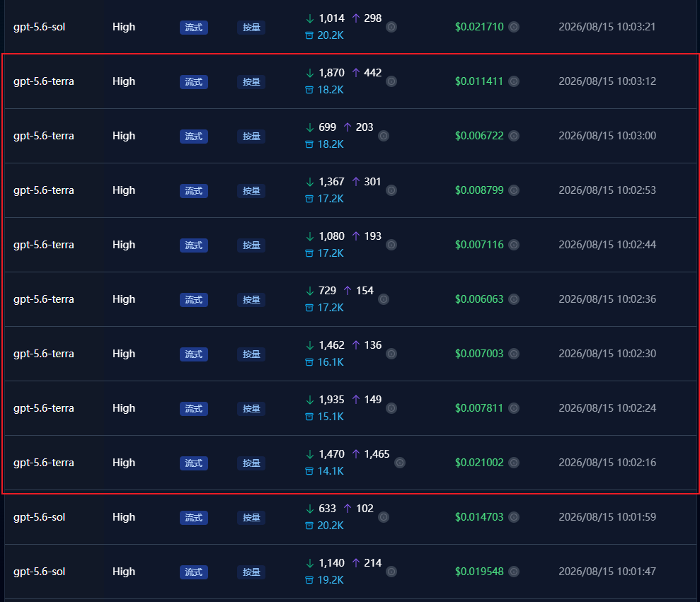Click info icon beside 1,870 / 442 tokens
This screenshot has width=700, height=602.
pyautogui.click(x=391, y=81)
